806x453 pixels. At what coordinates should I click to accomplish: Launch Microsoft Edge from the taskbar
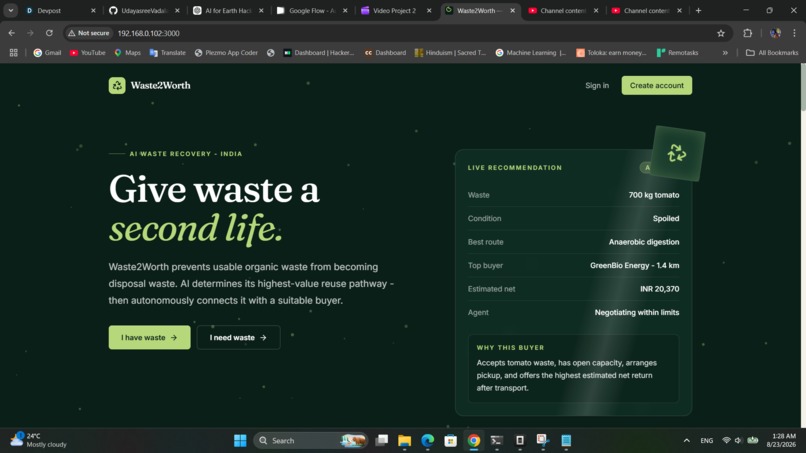click(x=428, y=441)
